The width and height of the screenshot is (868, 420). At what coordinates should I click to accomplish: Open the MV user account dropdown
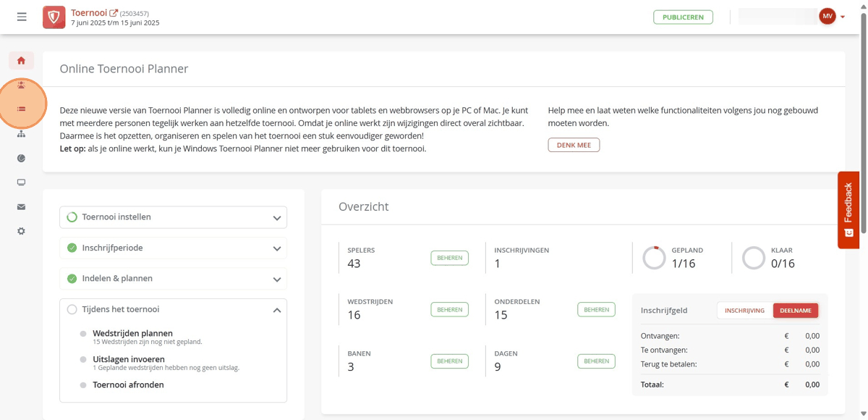(832, 17)
